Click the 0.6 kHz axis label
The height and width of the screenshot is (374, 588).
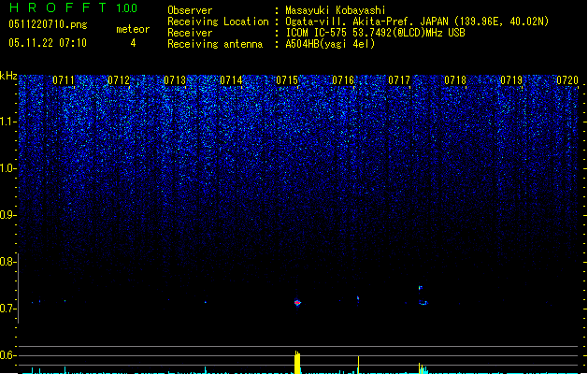8,355
